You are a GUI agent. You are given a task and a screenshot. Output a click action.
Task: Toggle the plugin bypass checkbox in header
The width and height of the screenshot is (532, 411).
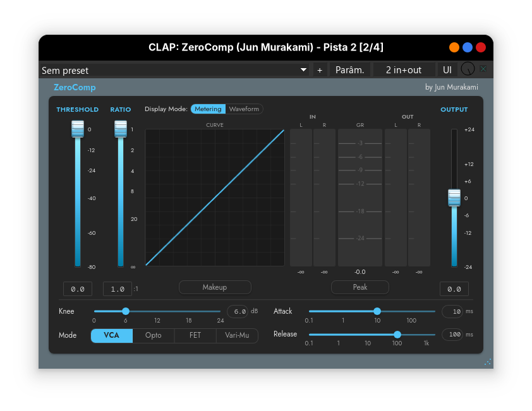[483, 69]
